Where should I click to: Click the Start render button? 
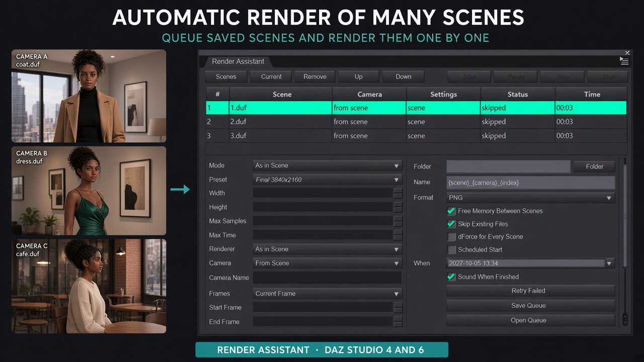pos(470,77)
